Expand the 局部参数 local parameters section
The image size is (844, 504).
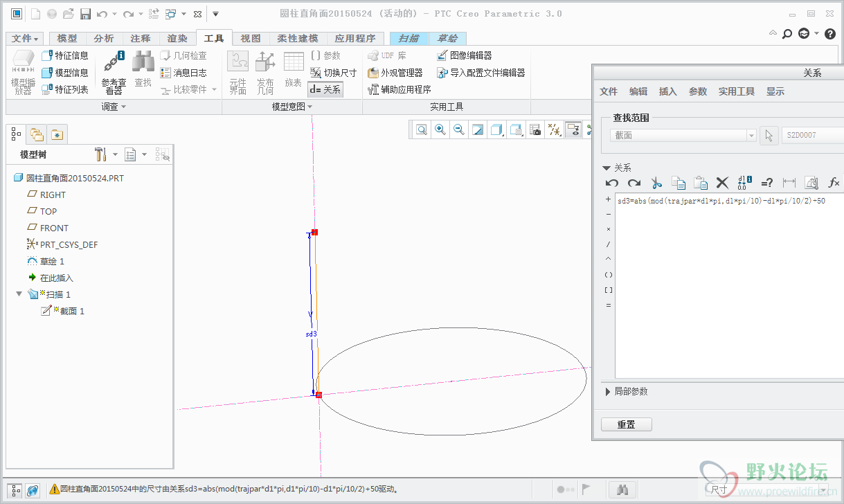(x=608, y=392)
